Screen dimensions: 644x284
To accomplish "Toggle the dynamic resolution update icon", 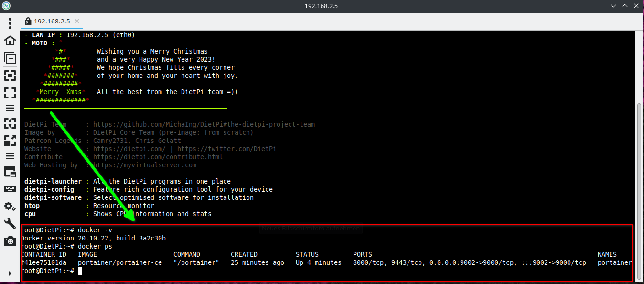I will (x=10, y=123).
